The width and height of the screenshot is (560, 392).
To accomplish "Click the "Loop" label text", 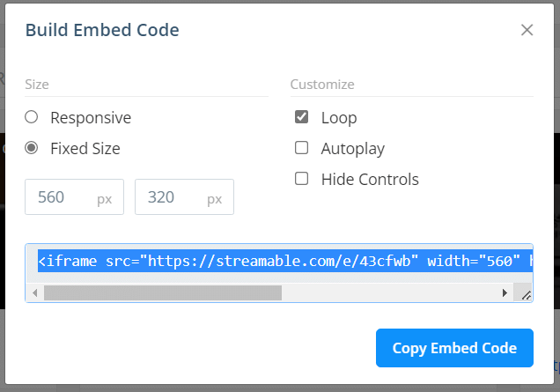I will pos(339,118).
